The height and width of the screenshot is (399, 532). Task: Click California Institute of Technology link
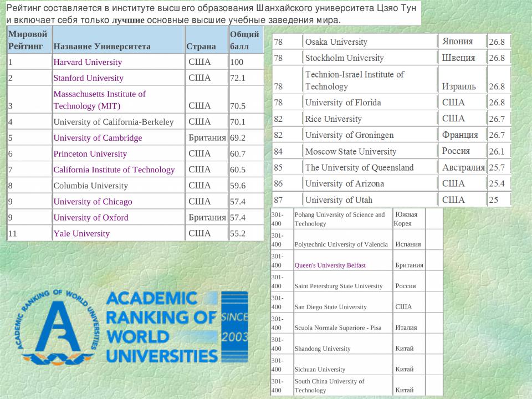114,170
